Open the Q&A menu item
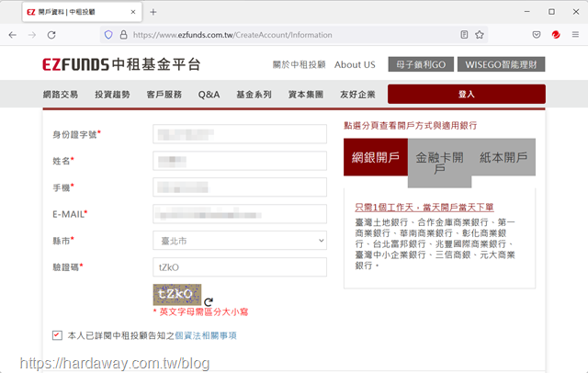The width and height of the screenshot is (588, 373). pyautogui.click(x=209, y=95)
